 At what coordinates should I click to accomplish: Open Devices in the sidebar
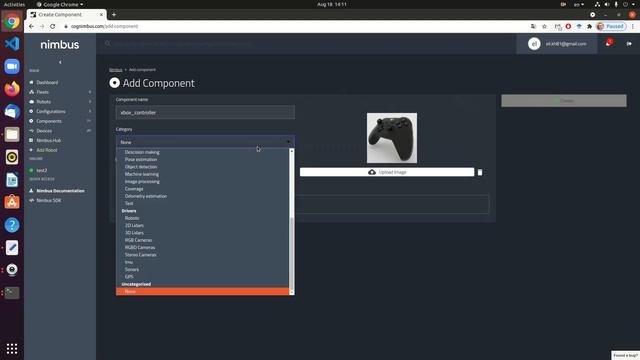[x=44, y=131]
